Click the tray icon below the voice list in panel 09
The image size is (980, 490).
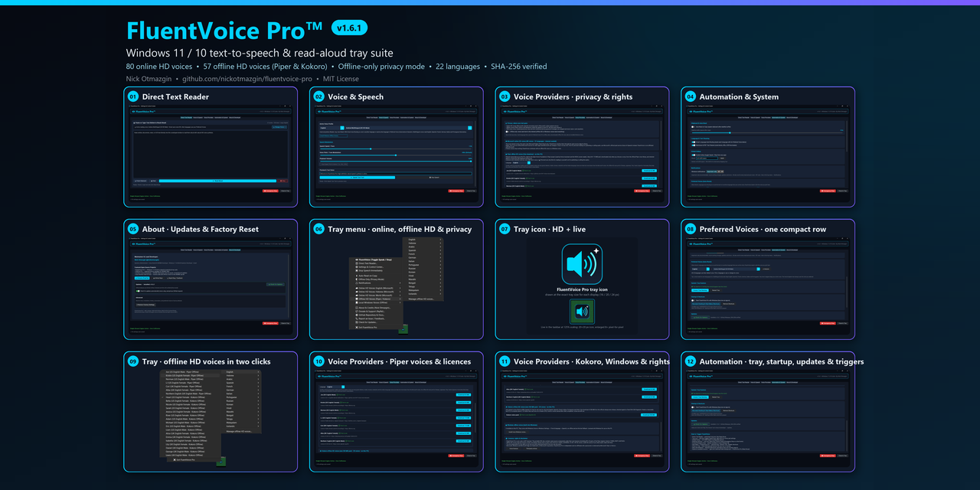220,462
